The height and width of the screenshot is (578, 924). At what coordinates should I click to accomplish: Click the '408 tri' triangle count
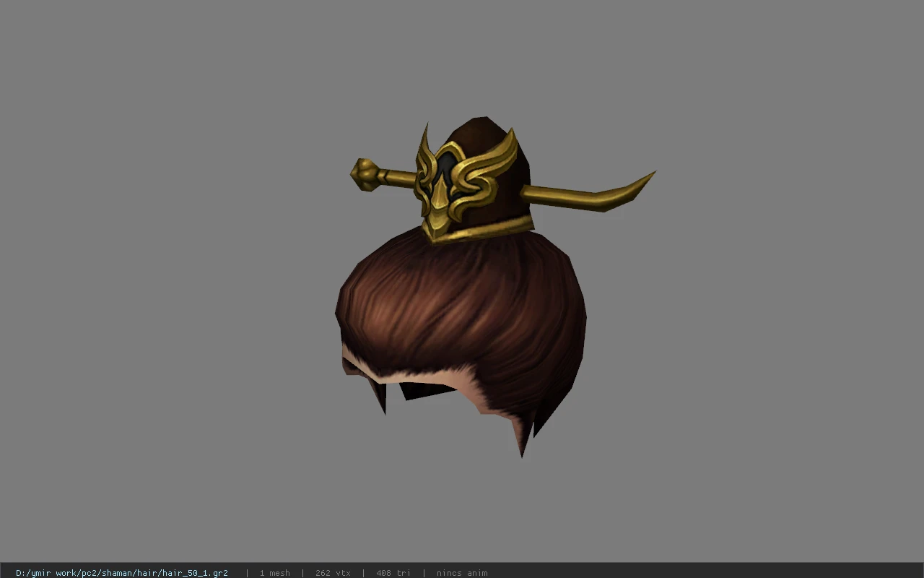tap(393, 573)
